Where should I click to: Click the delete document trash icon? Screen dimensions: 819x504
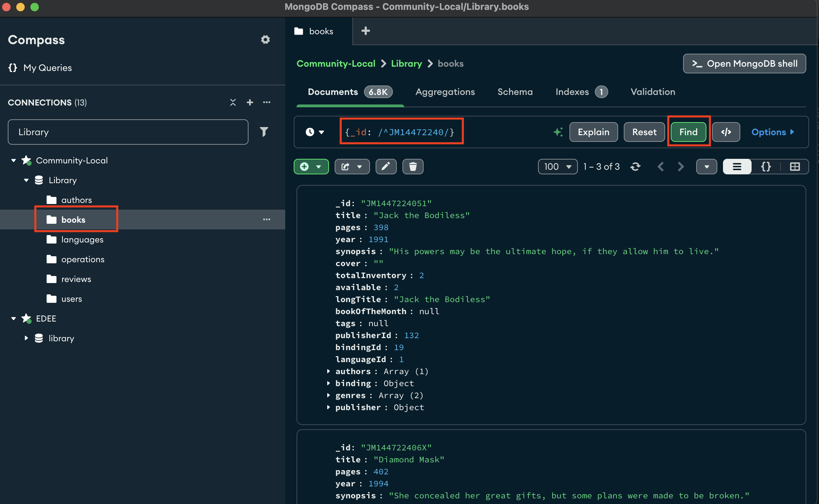[413, 167]
